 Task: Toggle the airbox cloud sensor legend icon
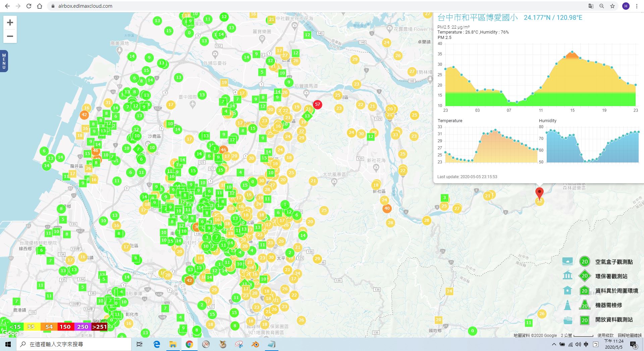(x=568, y=261)
